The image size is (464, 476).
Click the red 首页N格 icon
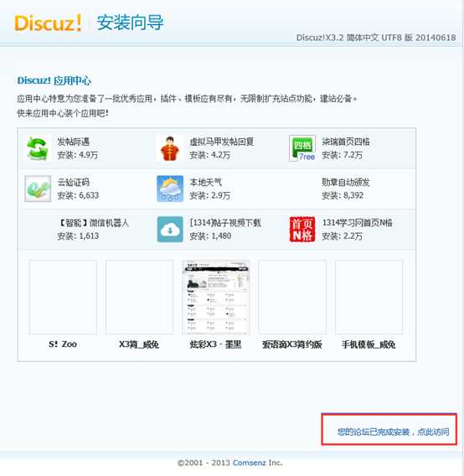click(x=302, y=229)
